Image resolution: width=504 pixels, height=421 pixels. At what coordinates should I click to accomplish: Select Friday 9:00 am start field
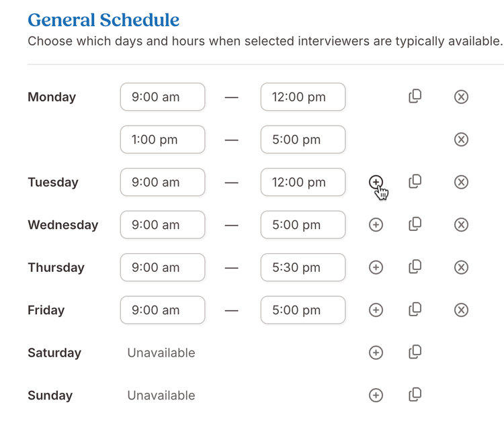pyautogui.click(x=163, y=310)
